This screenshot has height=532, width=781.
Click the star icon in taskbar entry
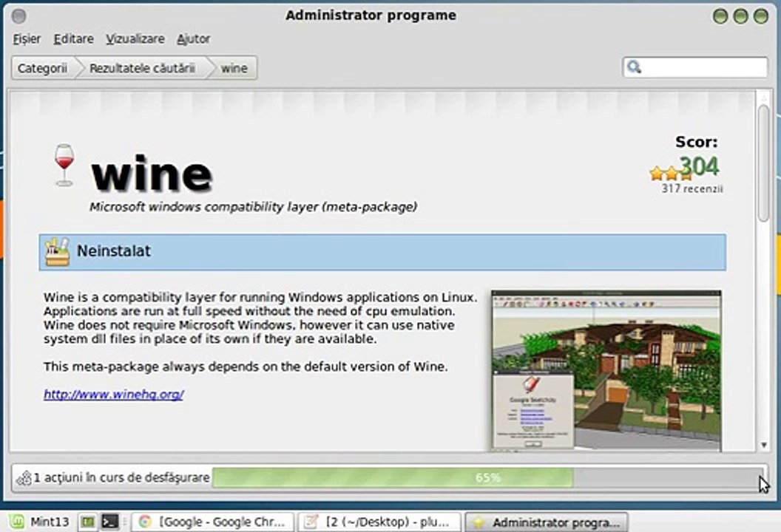click(x=479, y=522)
